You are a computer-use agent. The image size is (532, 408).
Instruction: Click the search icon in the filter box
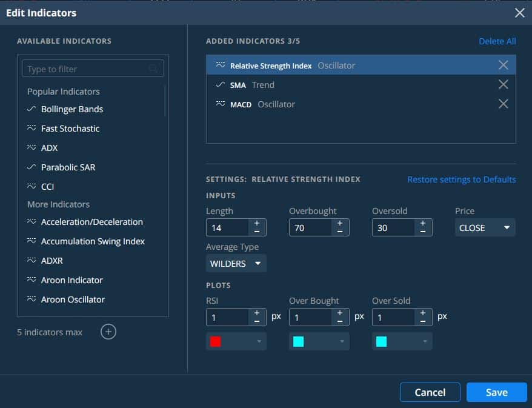153,69
